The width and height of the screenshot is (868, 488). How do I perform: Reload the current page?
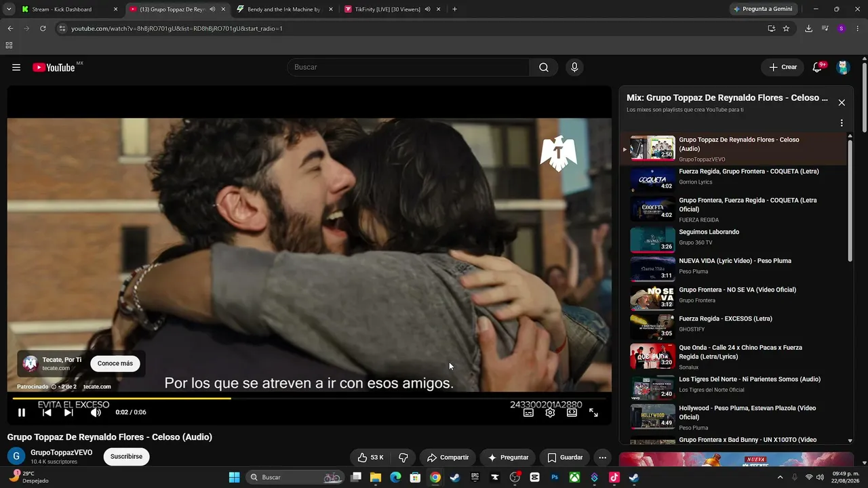[x=43, y=28]
